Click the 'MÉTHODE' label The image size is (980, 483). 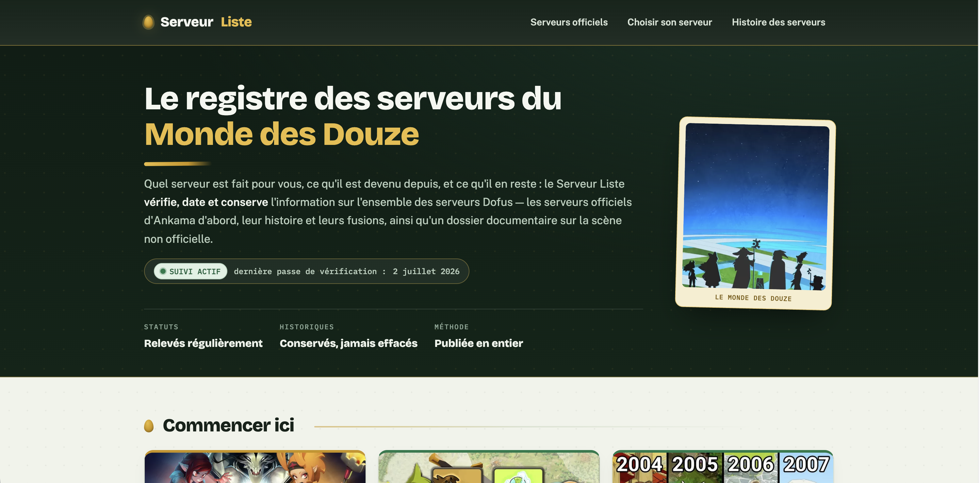(x=451, y=327)
